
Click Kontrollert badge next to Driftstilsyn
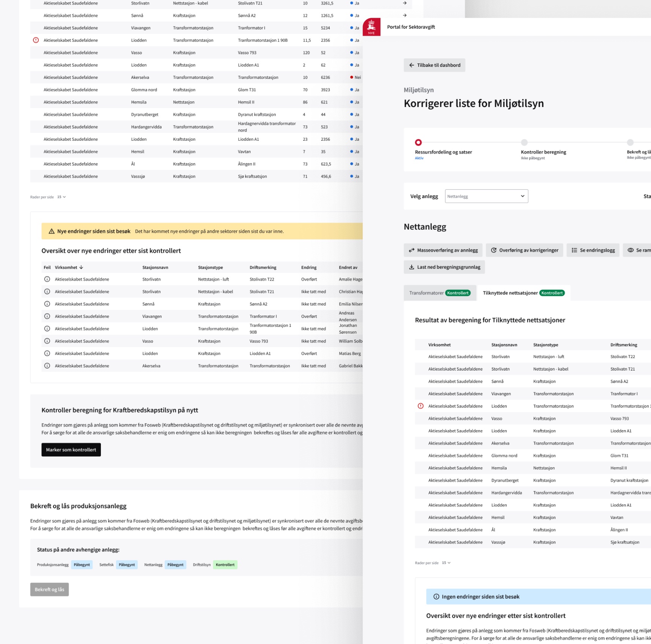pyautogui.click(x=225, y=565)
